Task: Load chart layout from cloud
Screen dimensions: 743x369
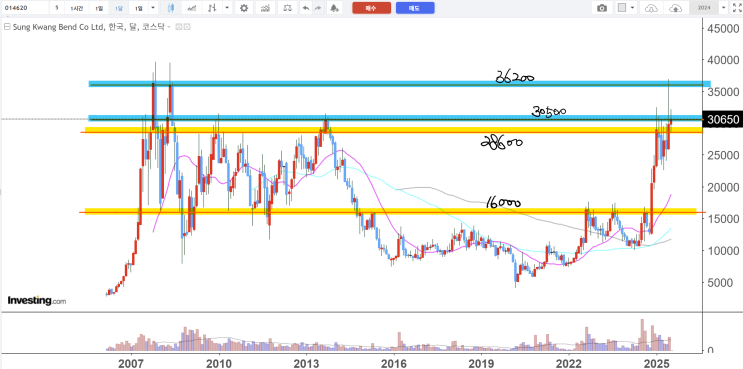Action: coord(652,8)
